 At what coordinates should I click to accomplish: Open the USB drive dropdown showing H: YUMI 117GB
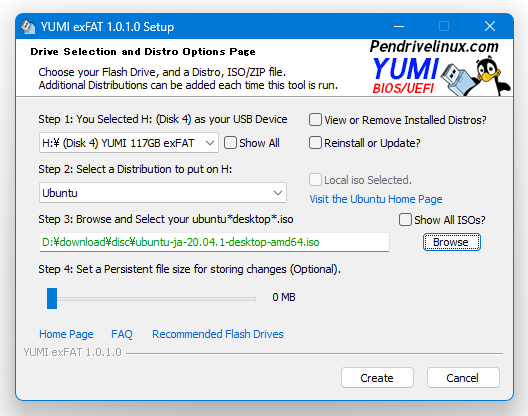pos(129,143)
